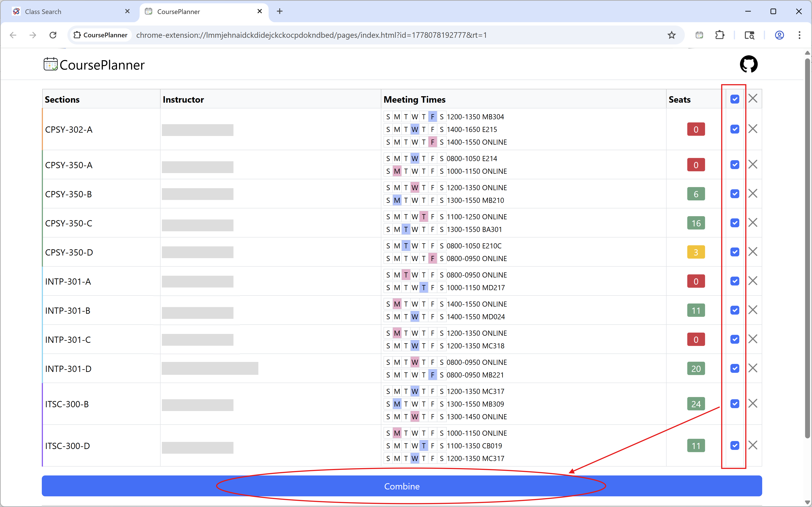Open a new browser tab
The image size is (812, 507).
pyautogui.click(x=279, y=11)
